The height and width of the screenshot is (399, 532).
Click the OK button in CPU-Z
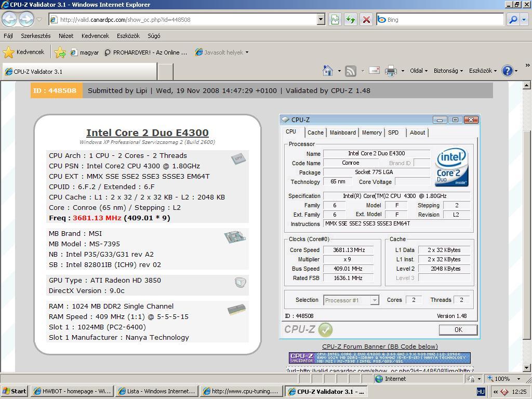pos(458,330)
